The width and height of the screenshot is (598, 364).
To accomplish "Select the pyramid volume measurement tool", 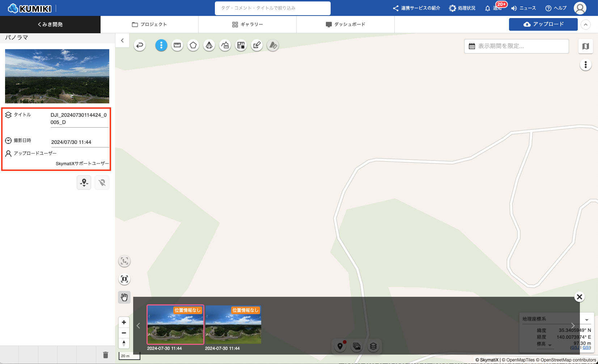I will coord(209,45).
